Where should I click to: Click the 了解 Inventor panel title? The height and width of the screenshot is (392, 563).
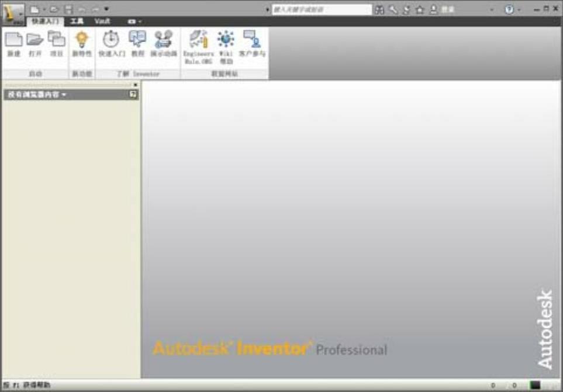click(x=138, y=74)
